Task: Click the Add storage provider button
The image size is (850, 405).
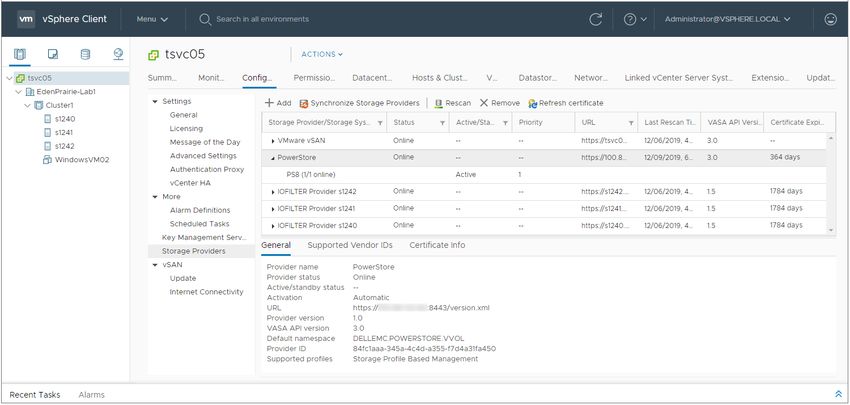Action: [278, 103]
